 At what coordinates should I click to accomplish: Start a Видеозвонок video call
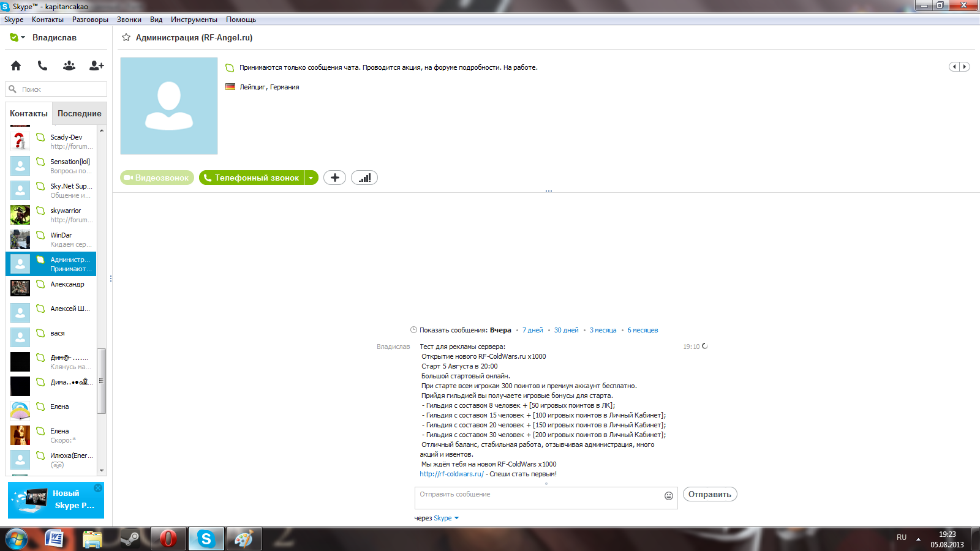point(157,178)
